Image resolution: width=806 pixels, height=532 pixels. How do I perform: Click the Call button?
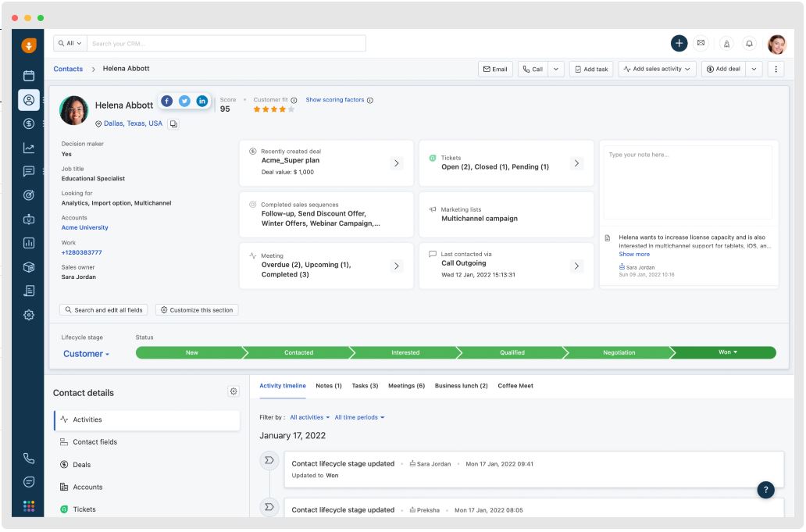[533, 69]
